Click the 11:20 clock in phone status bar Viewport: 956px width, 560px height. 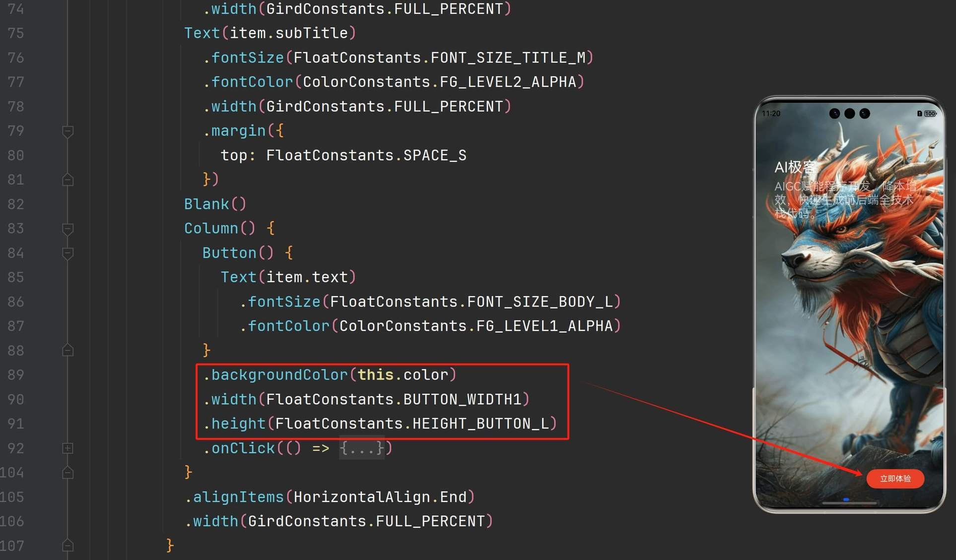click(x=771, y=114)
